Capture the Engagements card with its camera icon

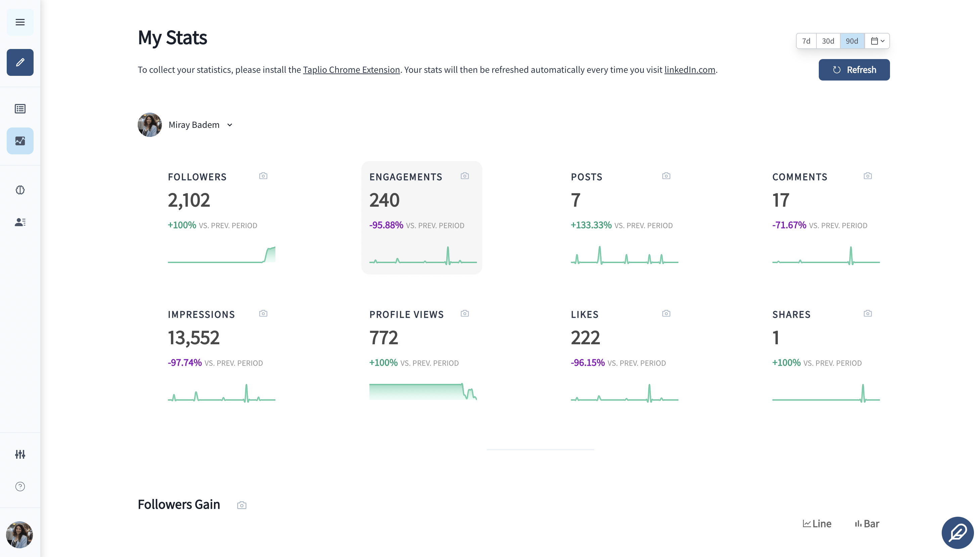[464, 176]
